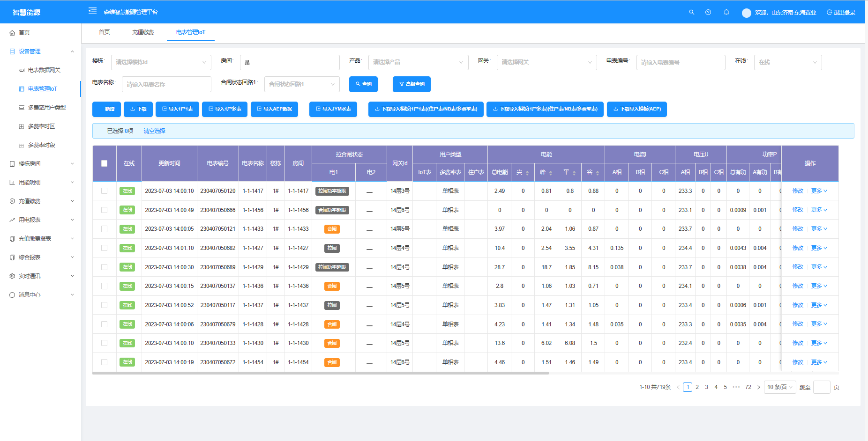Image resolution: width=868 pixels, height=441 pixels.
Task: Open the help question mark icon
Action: pyautogui.click(x=708, y=12)
